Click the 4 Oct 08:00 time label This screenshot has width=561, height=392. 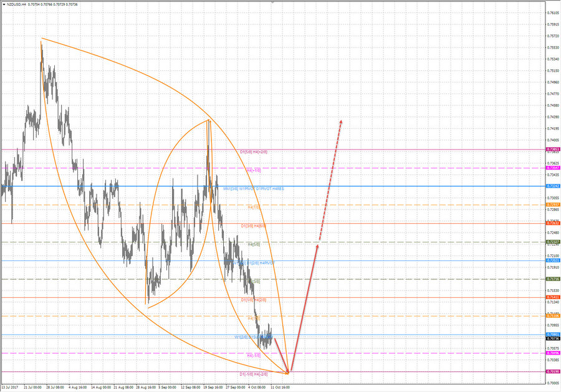click(x=257, y=388)
